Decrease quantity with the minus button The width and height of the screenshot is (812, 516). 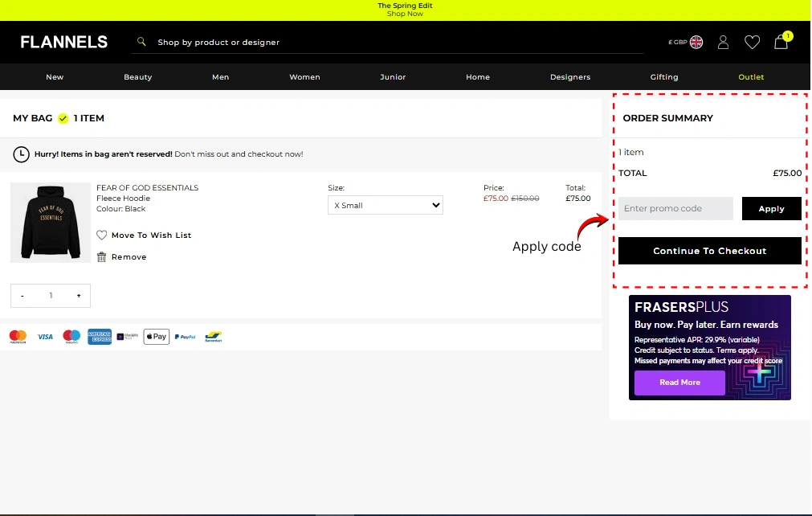coord(22,296)
